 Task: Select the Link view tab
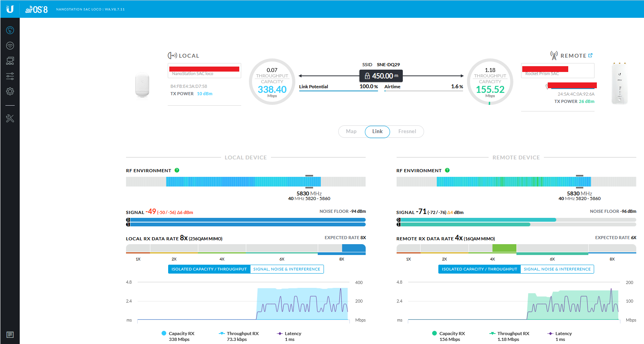[x=377, y=132]
